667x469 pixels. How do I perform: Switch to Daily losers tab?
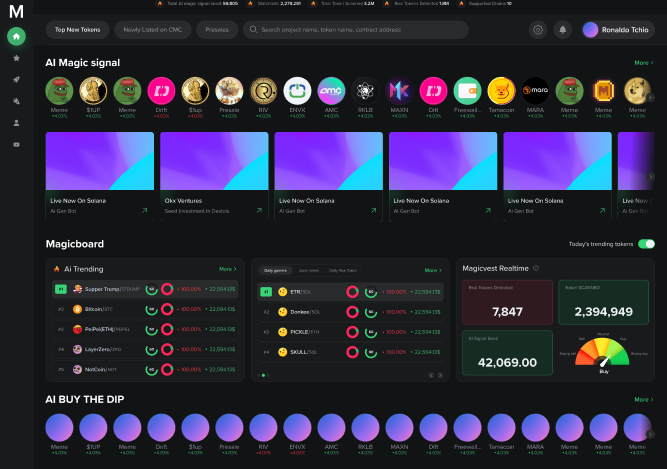[x=309, y=270]
